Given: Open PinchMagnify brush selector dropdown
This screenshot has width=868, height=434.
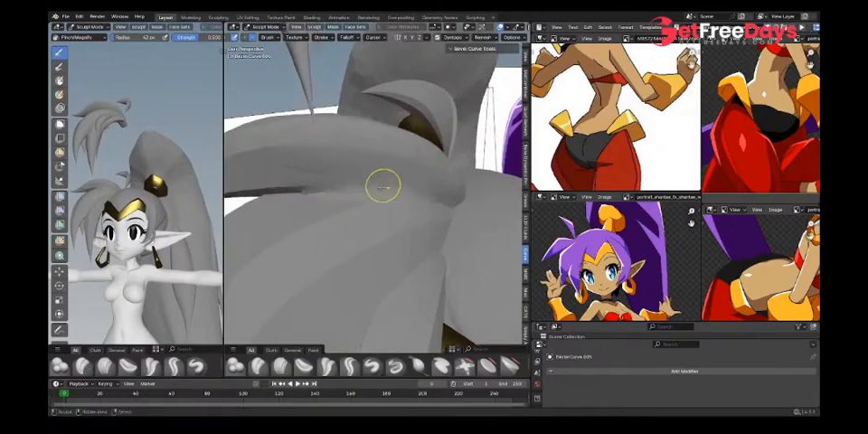Looking at the screenshot, I should click(x=80, y=38).
